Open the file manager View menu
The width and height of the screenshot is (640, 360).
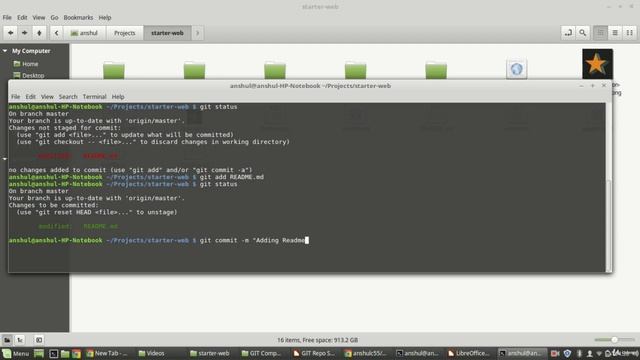[39, 18]
